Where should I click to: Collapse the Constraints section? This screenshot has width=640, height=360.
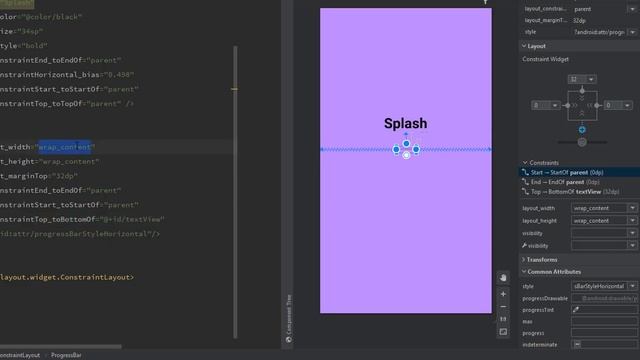pos(525,162)
